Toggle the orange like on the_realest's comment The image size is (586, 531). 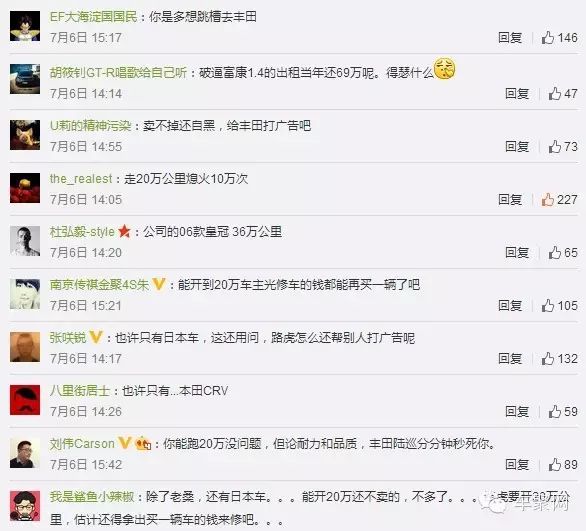pos(548,200)
